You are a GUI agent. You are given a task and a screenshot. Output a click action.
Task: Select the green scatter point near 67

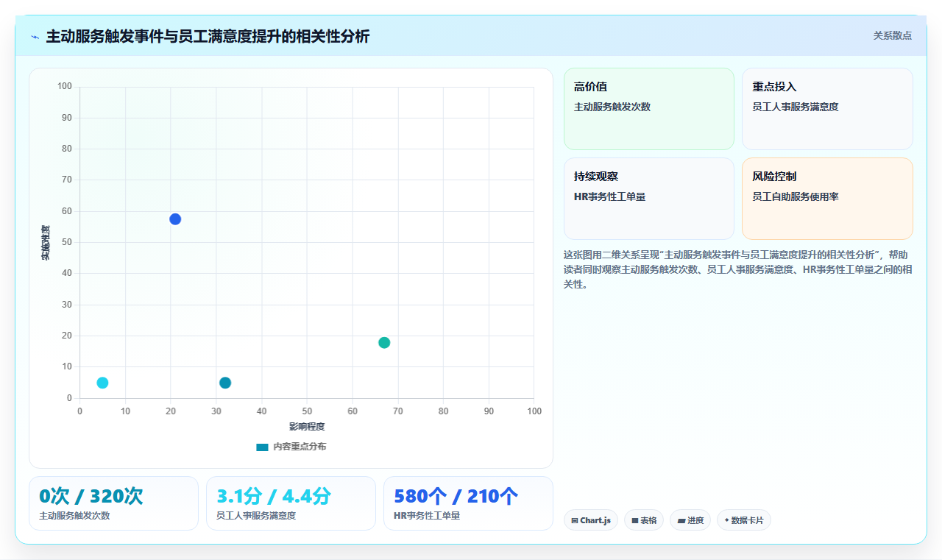point(384,343)
